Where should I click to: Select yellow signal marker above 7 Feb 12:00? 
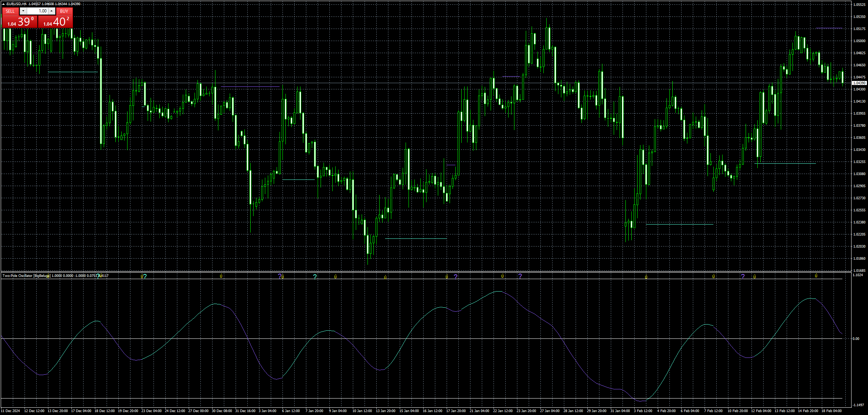pyautogui.click(x=713, y=277)
